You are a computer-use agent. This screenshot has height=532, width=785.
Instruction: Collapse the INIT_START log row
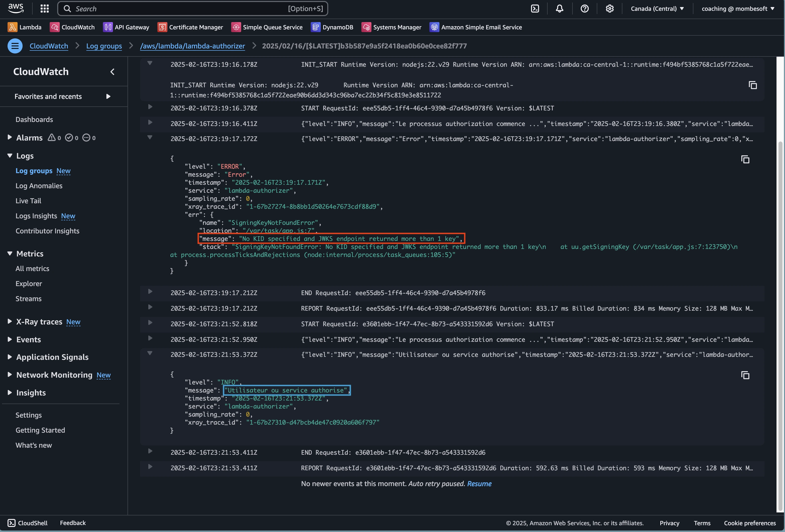click(150, 63)
